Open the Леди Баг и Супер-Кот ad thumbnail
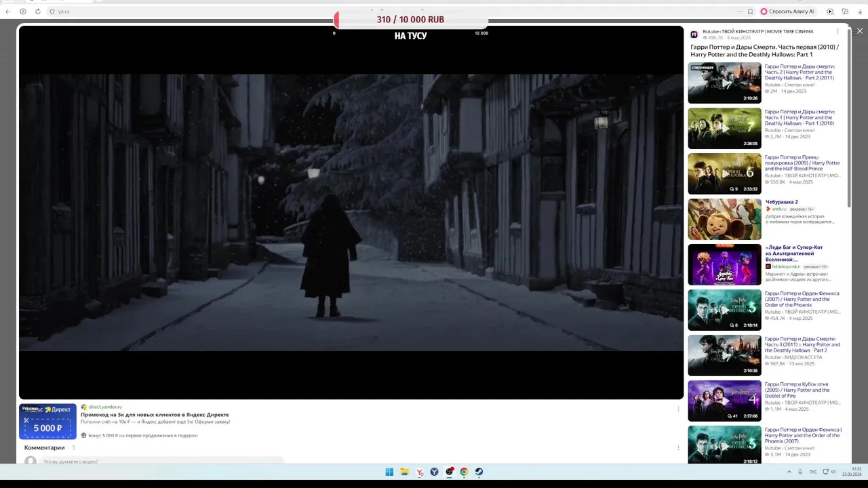868x488 pixels. pyautogui.click(x=724, y=264)
